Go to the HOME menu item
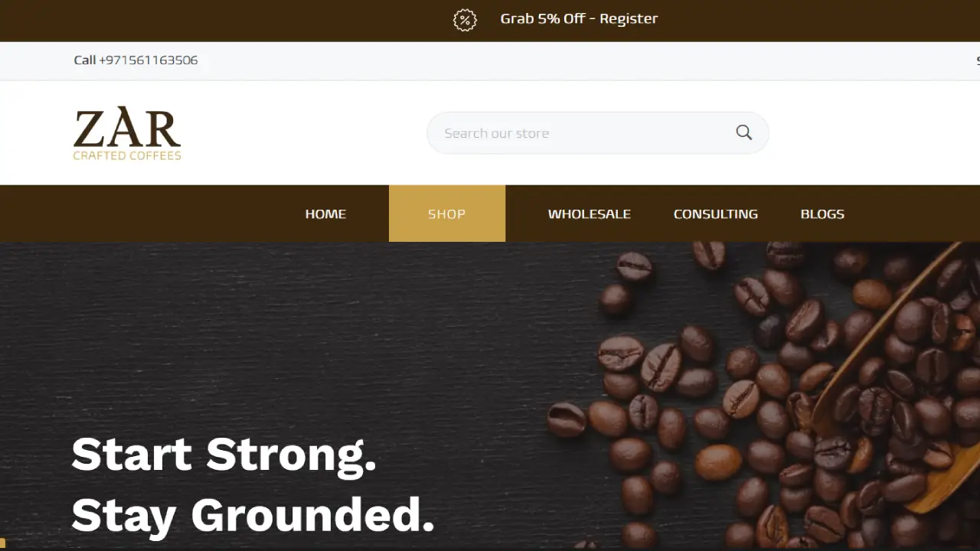The image size is (980, 551). pos(325,214)
